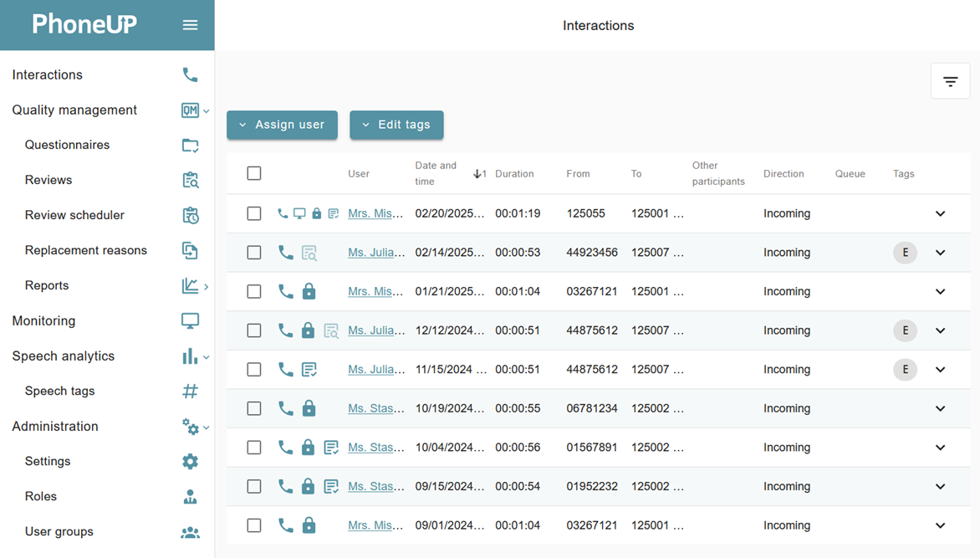Click the PhoneUP logo
Screen dimensions: 980x558
pos(84,24)
